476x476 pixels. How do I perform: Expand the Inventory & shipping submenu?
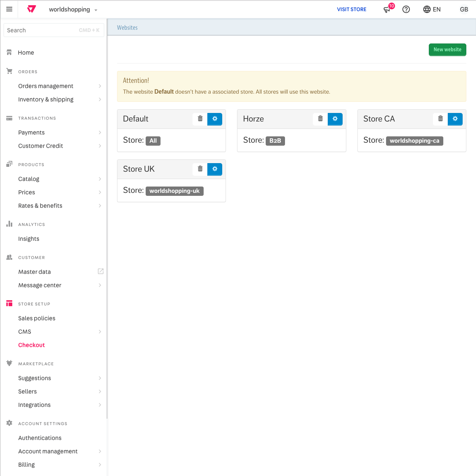pyautogui.click(x=100, y=99)
